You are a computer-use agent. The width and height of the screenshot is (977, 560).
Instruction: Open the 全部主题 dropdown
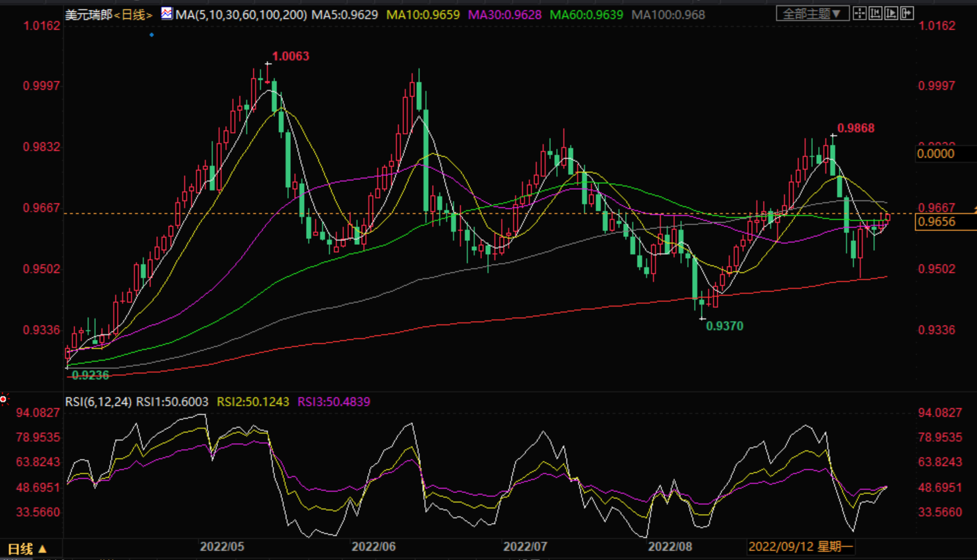(812, 13)
